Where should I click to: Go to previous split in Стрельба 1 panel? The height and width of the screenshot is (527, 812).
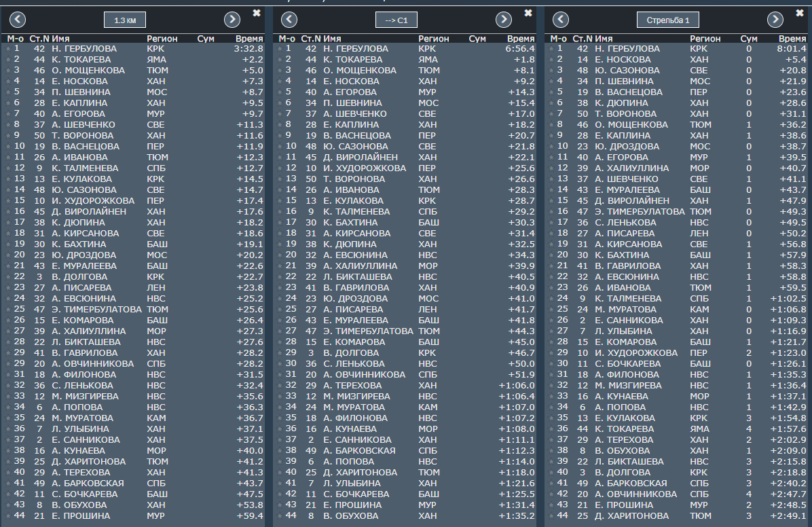point(561,20)
